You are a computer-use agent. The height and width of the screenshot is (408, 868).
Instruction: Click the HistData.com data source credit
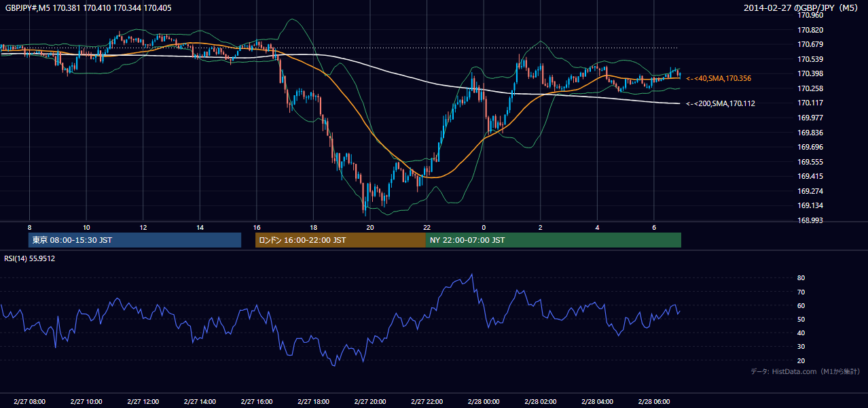(806, 371)
